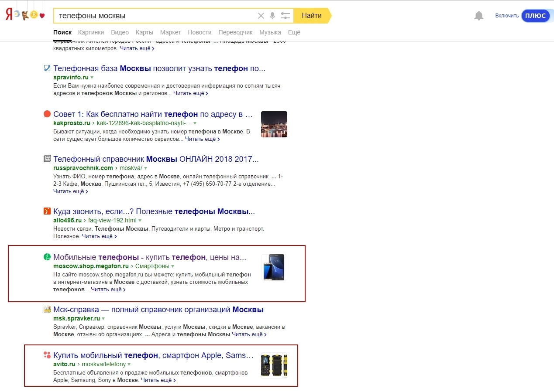Click the Смартфоны breadcrumb under megafon
Screen dimensions: 554x392
[152, 266]
